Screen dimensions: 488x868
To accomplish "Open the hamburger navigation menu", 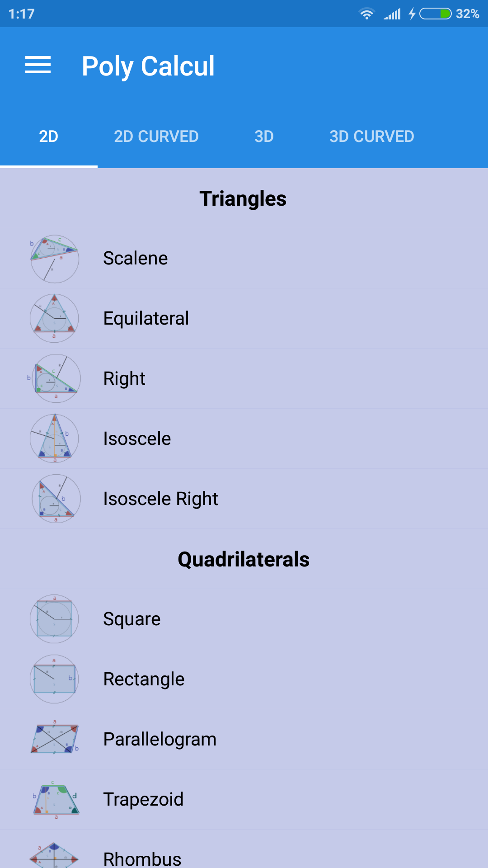I will point(38,65).
